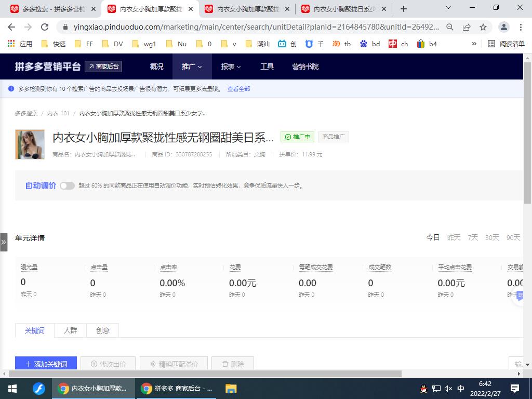Open 概况 in navigation bar
The width and height of the screenshot is (532, 399).
[x=156, y=66]
